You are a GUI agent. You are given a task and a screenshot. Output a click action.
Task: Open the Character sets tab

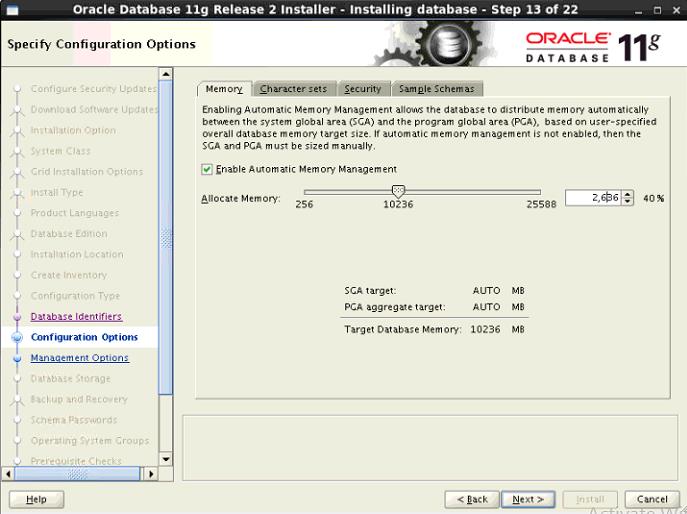coord(294,89)
